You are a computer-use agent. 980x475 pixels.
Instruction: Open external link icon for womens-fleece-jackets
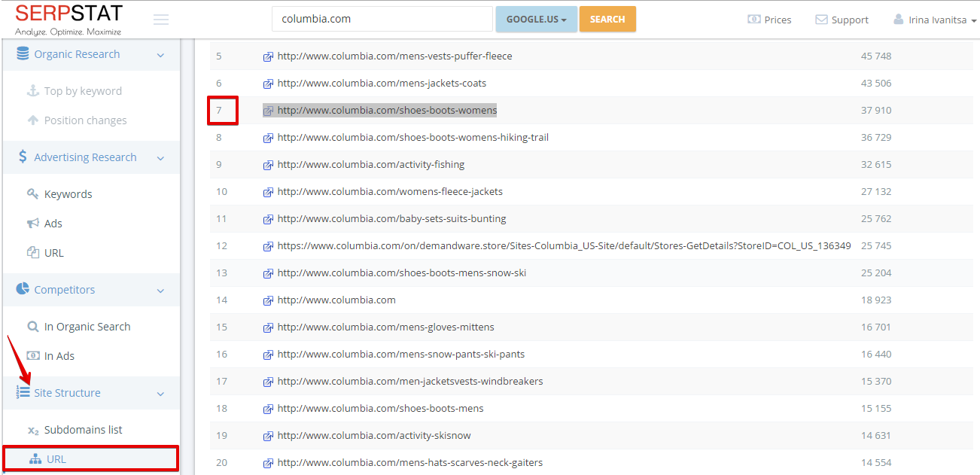tap(268, 192)
